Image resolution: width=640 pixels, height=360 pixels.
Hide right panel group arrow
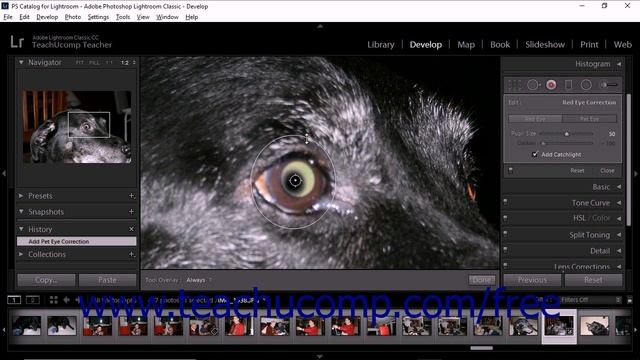pos(636,173)
